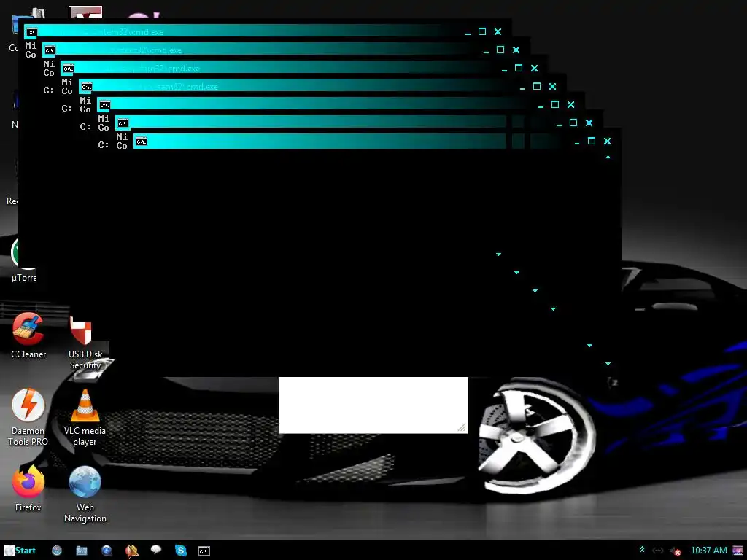Click the cmd.exe taskbar button
Image resolution: width=747 pixels, height=560 pixels.
pyautogui.click(x=204, y=551)
